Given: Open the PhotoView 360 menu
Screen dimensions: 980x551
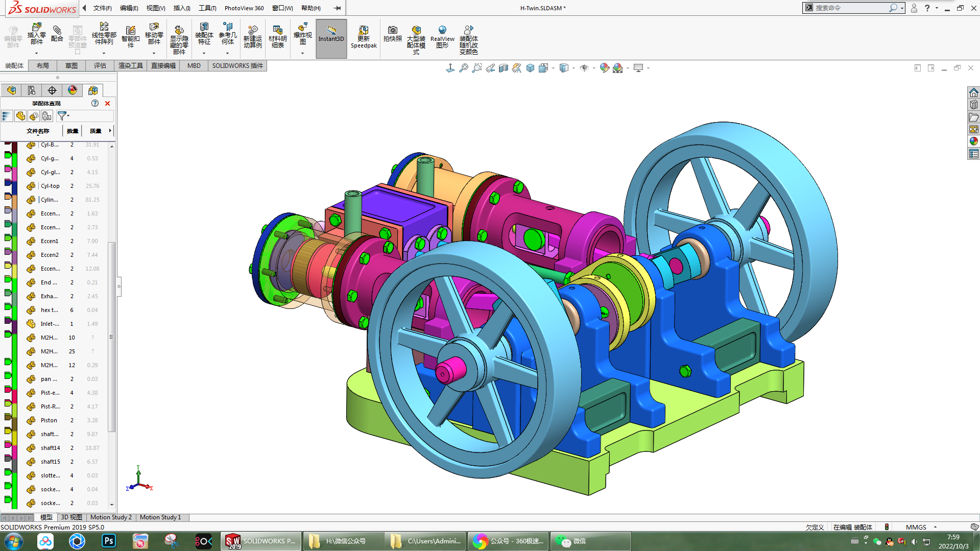Looking at the screenshot, I should (244, 8).
